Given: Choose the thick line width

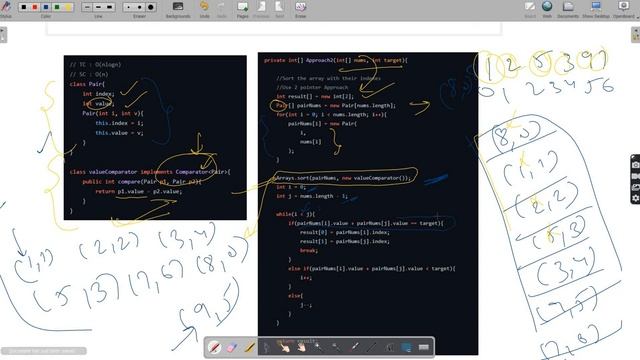Looking at the screenshot, I should tap(109, 7).
